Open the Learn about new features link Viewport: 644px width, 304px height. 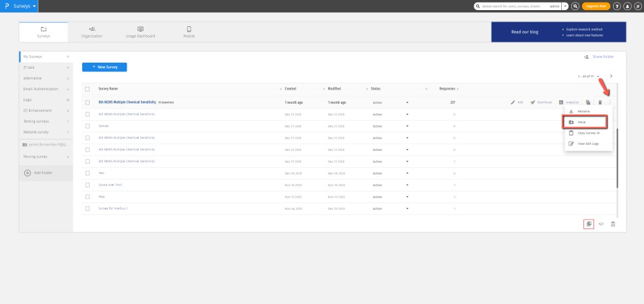click(585, 35)
